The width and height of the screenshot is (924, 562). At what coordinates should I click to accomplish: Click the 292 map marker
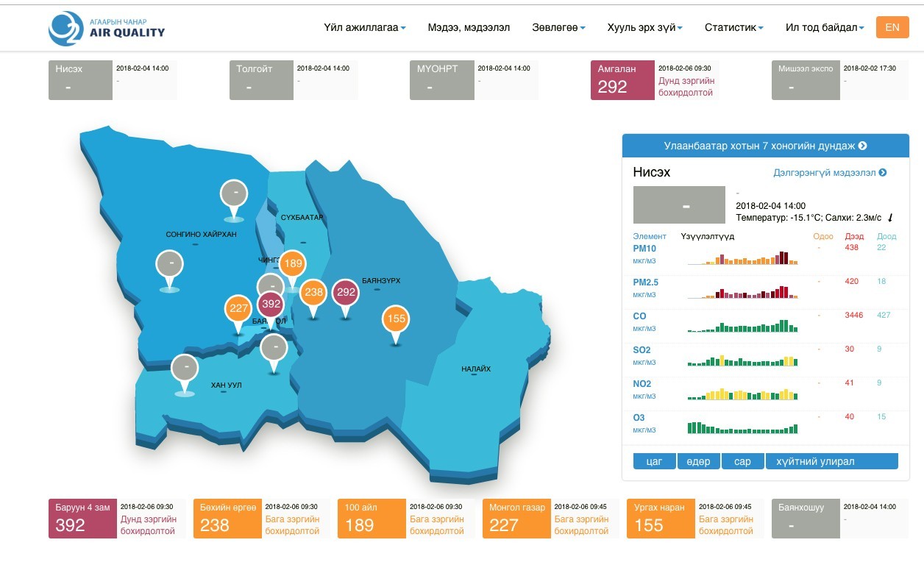[346, 293]
